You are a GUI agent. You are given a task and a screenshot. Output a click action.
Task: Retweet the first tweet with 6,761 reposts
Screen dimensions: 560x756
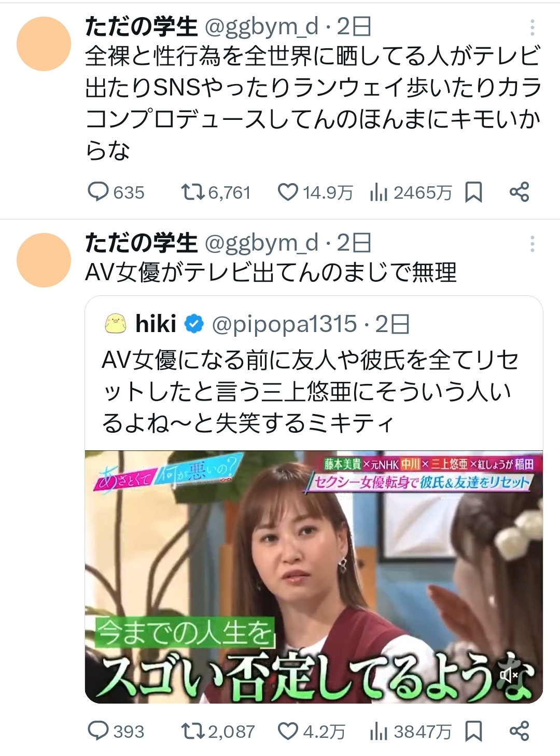pyautogui.click(x=216, y=193)
